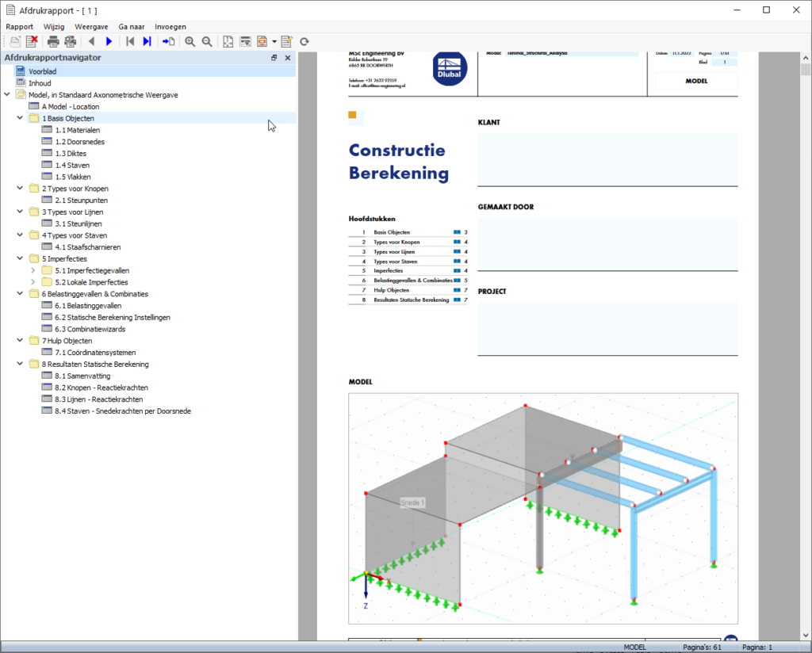Jump to the last report page
Screen dimensions: 812x653
click(147, 41)
